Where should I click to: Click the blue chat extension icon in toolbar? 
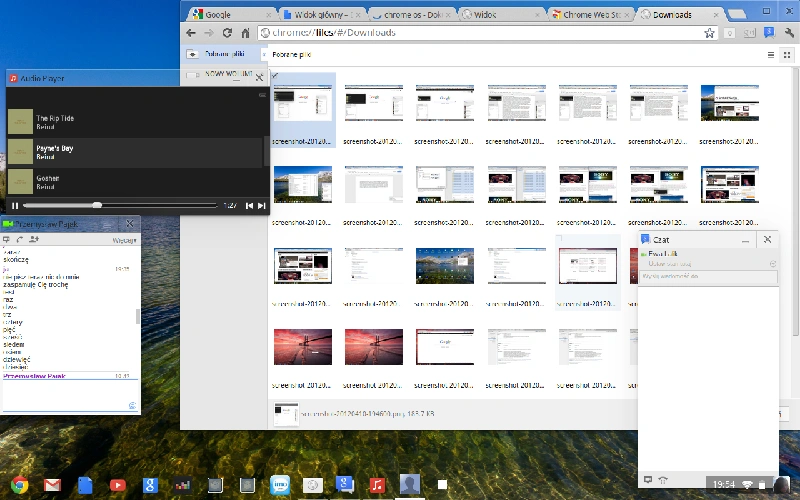[x=769, y=33]
